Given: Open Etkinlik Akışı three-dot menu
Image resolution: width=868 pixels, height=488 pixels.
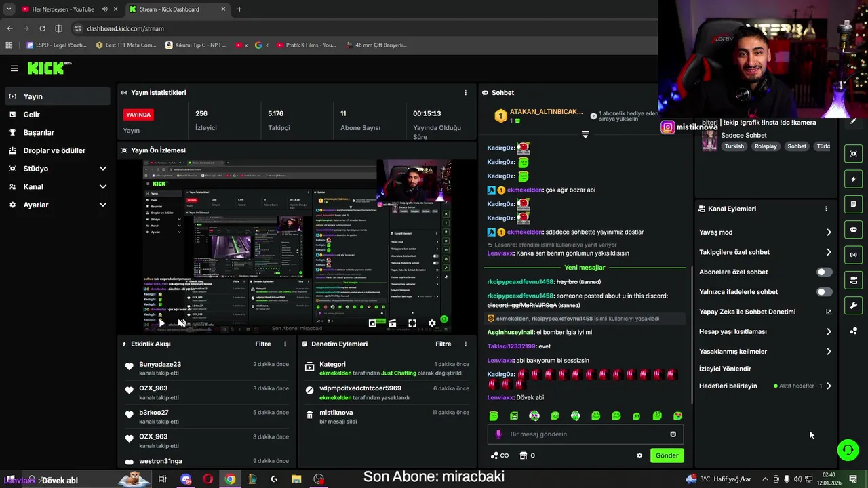Looking at the screenshot, I should tap(285, 344).
